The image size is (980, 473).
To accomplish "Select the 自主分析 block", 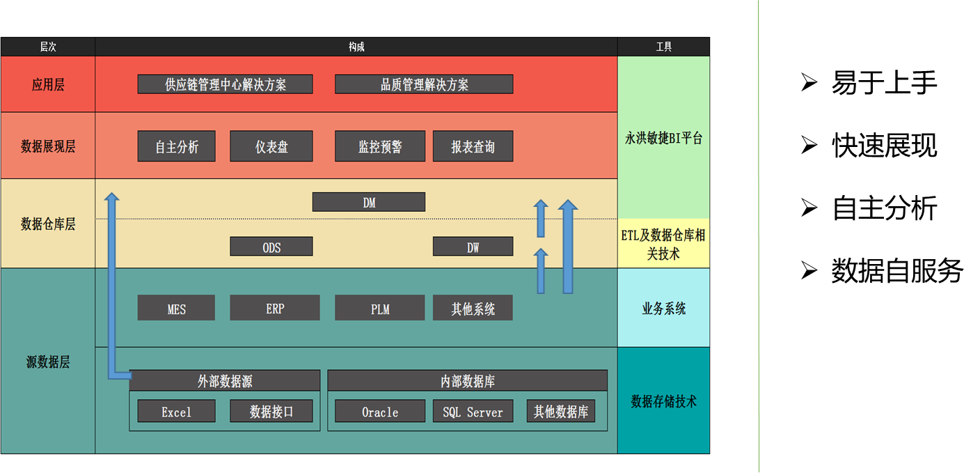I will pyautogui.click(x=176, y=146).
